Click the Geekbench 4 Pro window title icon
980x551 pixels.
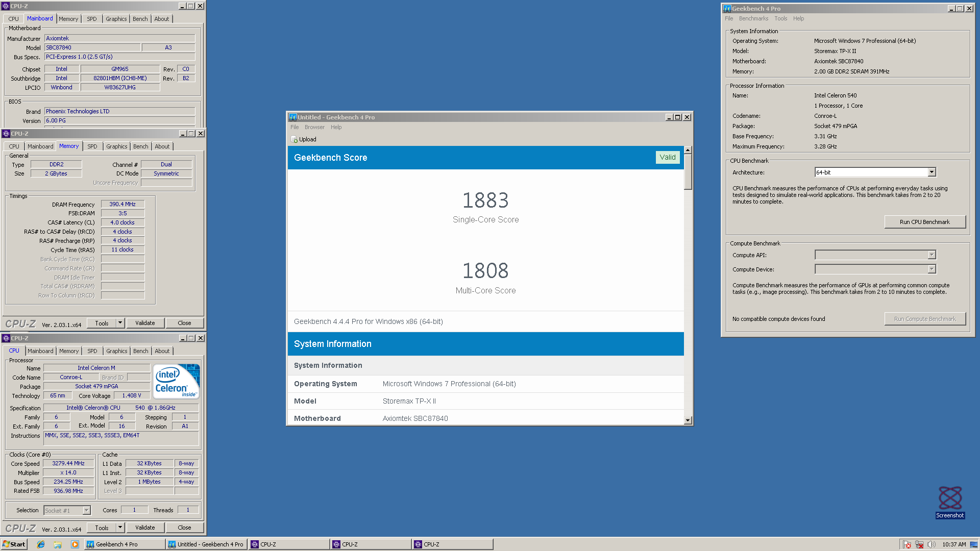pyautogui.click(x=727, y=9)
